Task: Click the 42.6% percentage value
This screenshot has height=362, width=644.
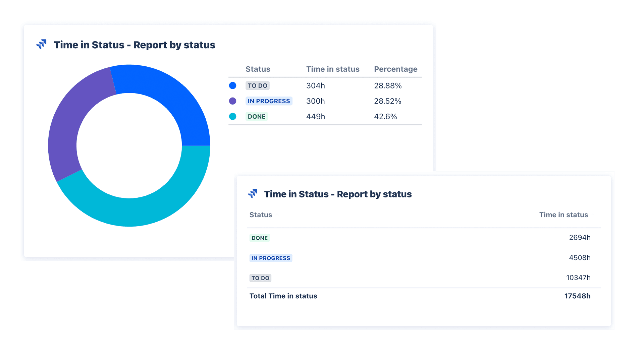Action: click(385, 116)
